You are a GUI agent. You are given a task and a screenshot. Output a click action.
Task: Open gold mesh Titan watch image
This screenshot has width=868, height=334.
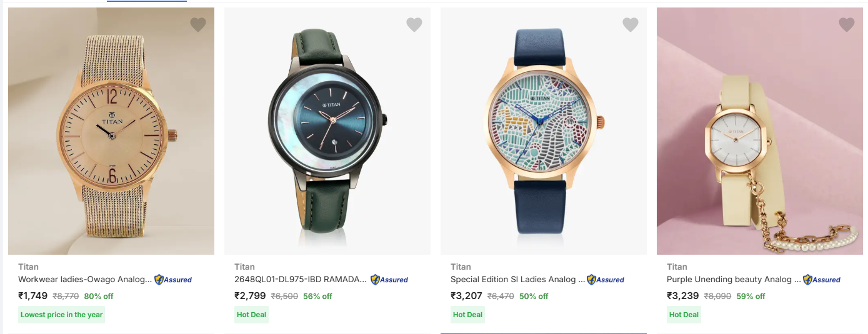111,131
